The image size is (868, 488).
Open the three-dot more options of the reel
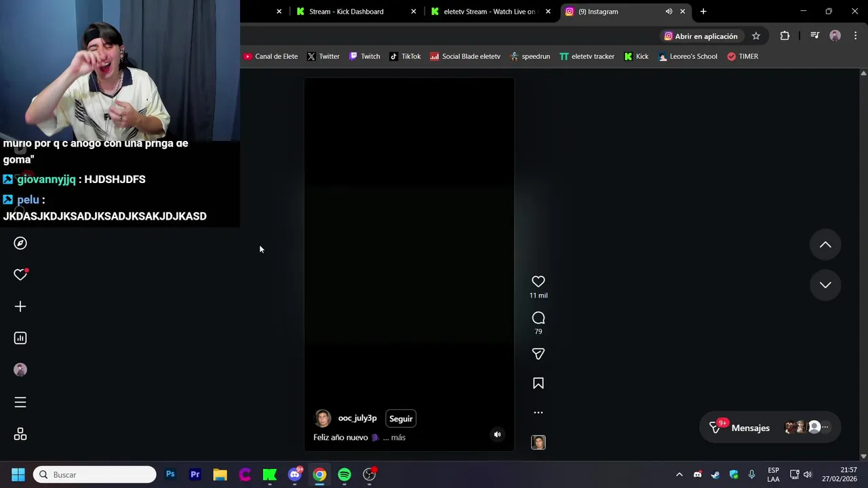pos(538,412)
